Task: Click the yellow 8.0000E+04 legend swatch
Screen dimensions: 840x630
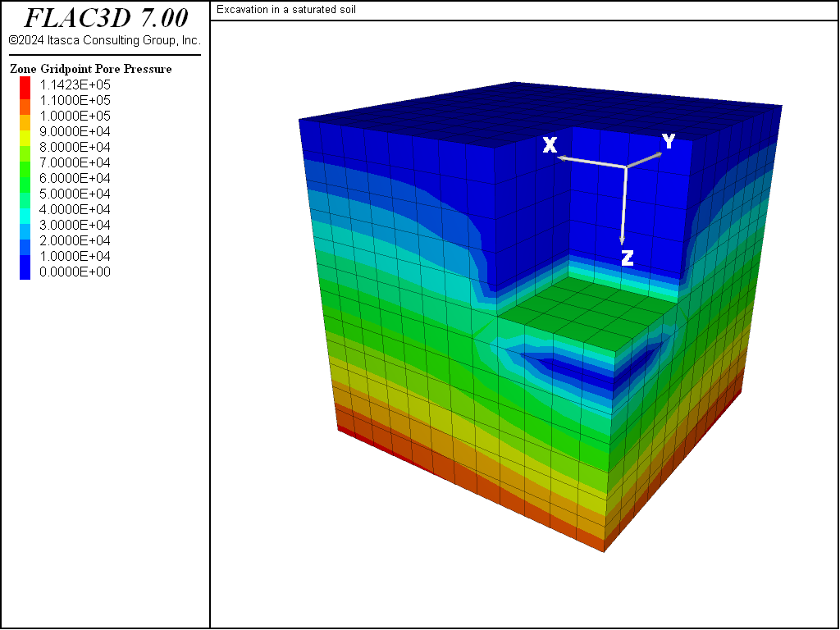Action: click(25, 146)
